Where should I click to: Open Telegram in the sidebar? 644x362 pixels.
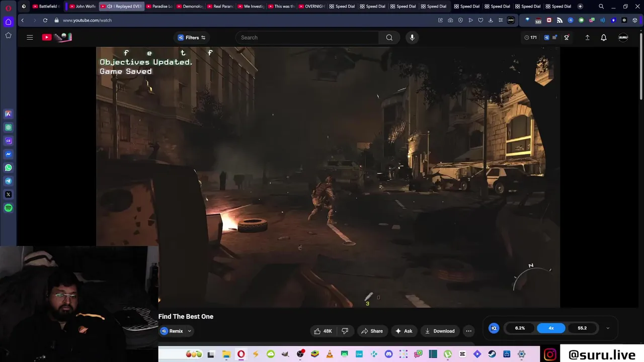tap(9, 181)
